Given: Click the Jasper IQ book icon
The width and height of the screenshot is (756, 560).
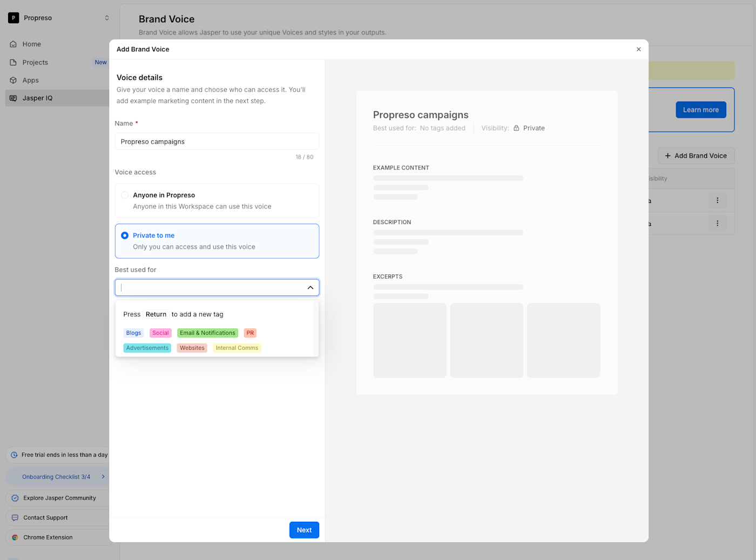Looking at the screenshot, I should [13, 98].
